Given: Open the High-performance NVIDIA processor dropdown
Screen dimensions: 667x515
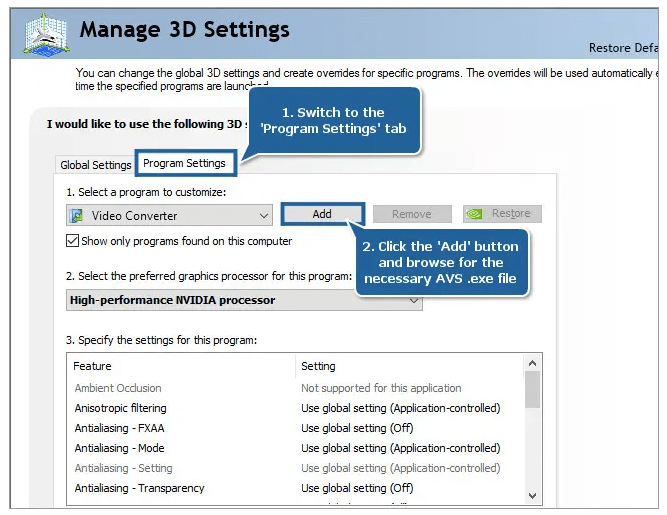Looking at the screenshot, I should (x=244, y=300).
